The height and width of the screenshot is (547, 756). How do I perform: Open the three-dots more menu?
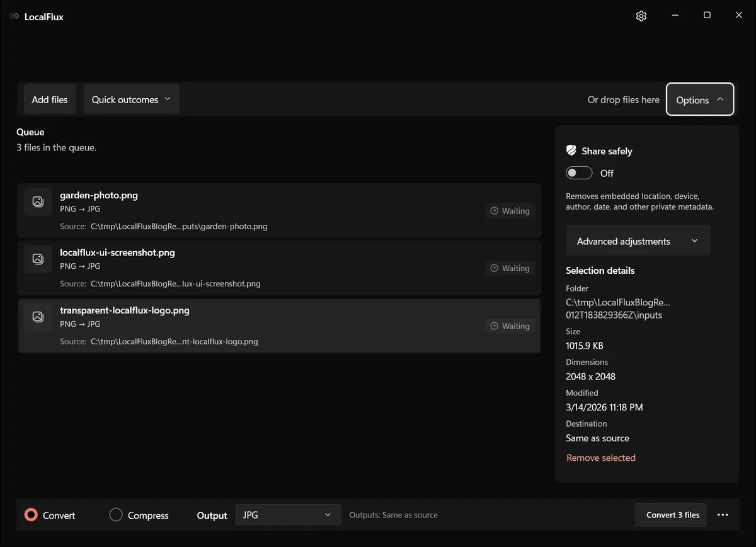coord(723,515)
